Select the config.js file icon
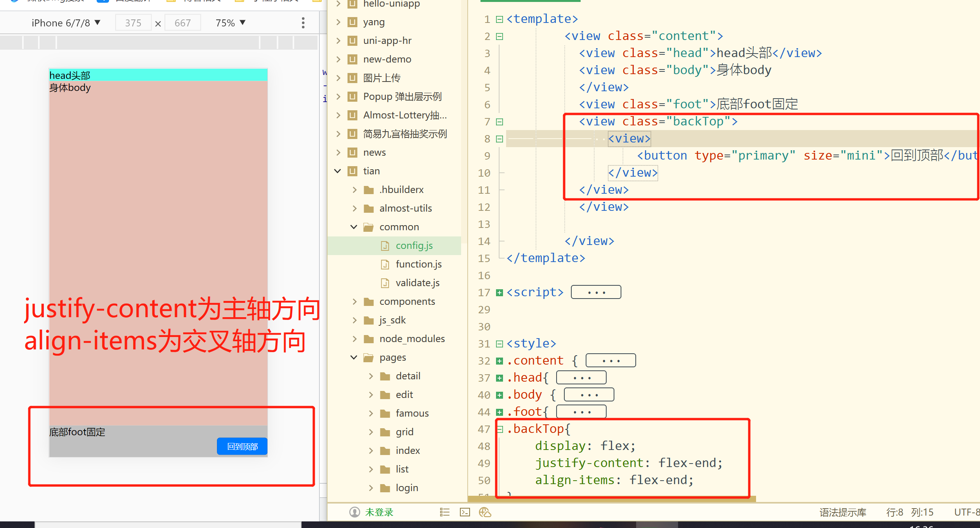Image resolution: width=980 pixels, height=528 pixels. (x=385, y=246)
